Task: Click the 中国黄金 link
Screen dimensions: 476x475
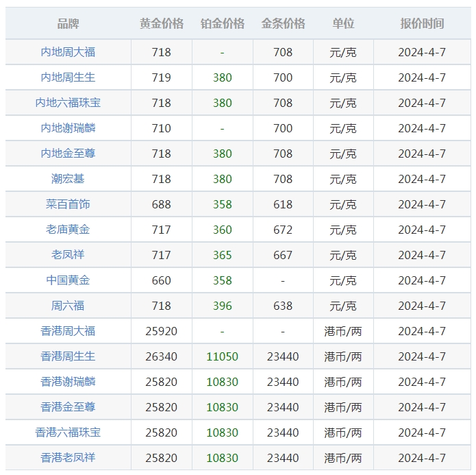Action: click(x=68, y=280)
